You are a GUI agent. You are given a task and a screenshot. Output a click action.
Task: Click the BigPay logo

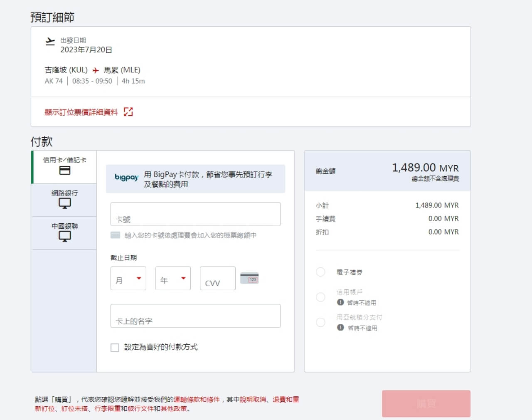coord(126,178)
